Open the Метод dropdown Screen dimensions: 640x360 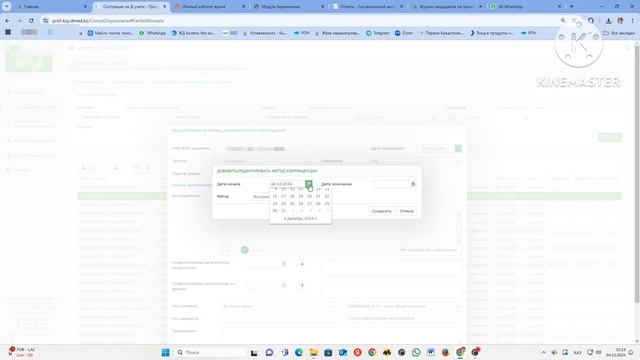click(261, 197)
